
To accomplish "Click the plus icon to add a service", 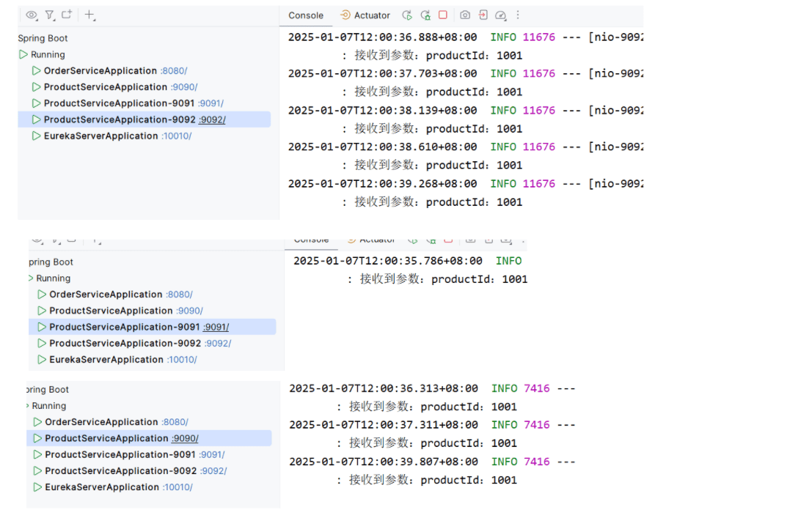I will [89, 15].
